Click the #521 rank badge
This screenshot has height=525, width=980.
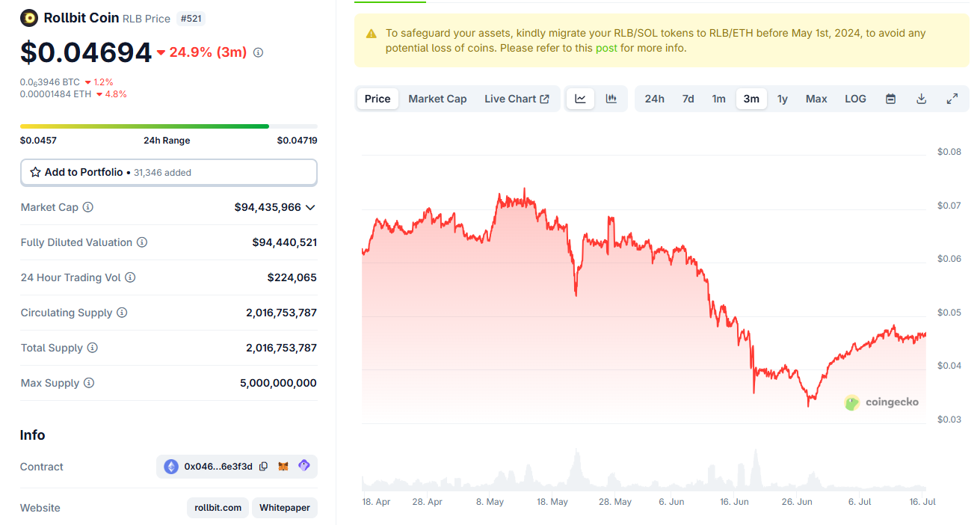(191, 18)
